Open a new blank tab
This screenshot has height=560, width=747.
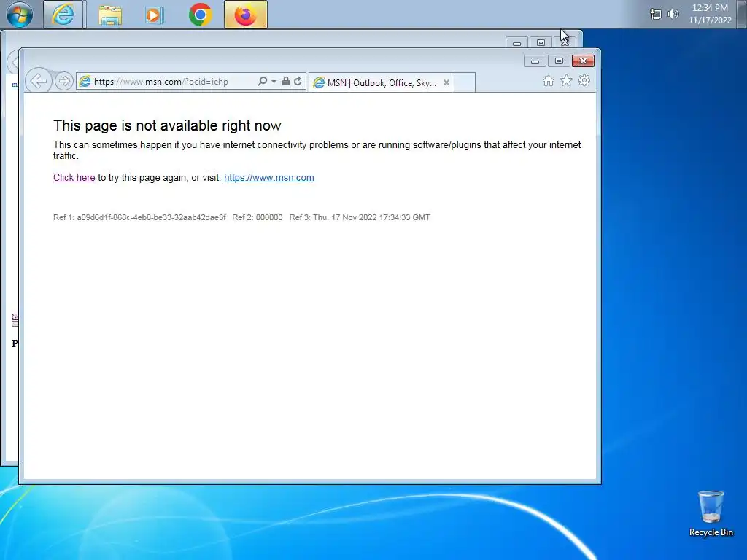(x=465, y=82)
